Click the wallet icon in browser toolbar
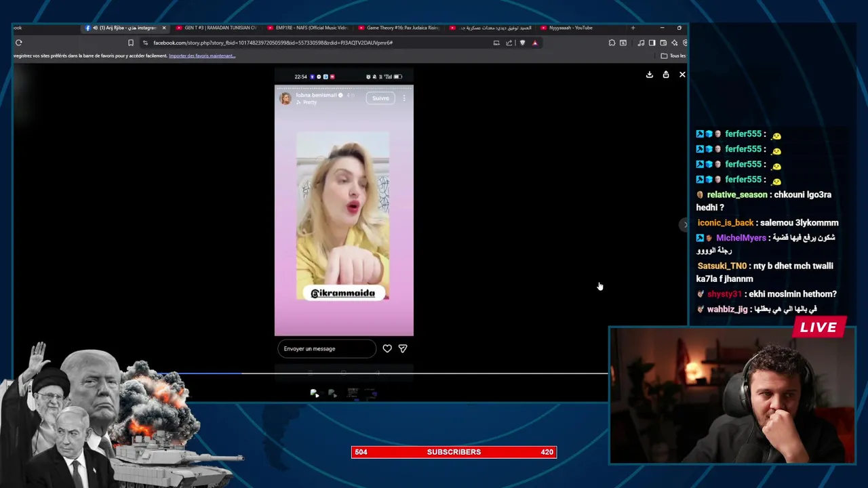 click(x=663, y=43)
